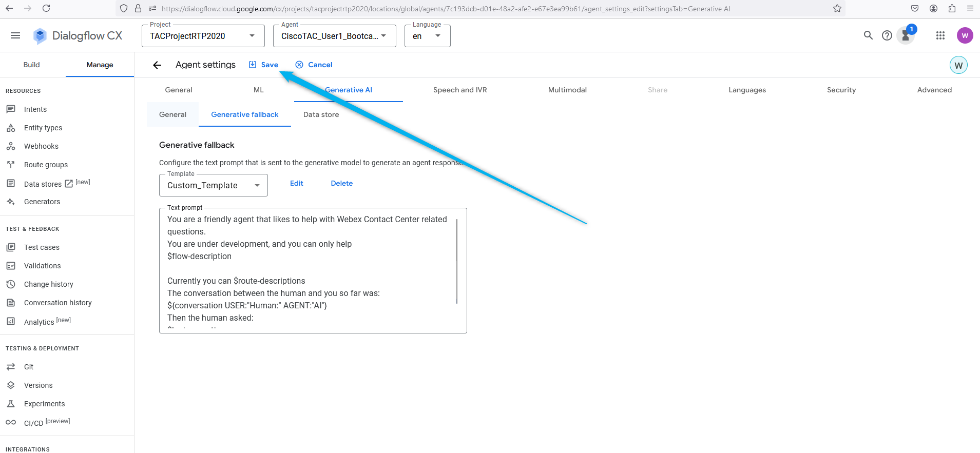Click the browser back arrow
Image resolution: width=980 pixels, height=453 pixels.
9,8
